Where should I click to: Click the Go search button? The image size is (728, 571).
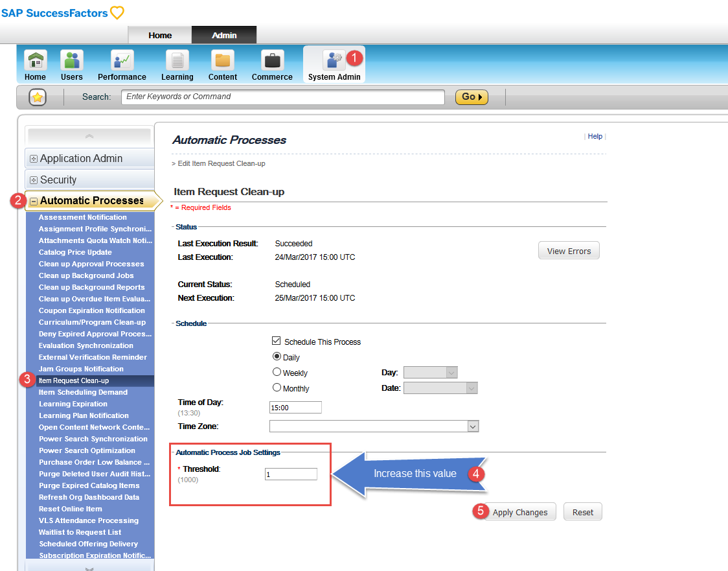pos(472,97)
